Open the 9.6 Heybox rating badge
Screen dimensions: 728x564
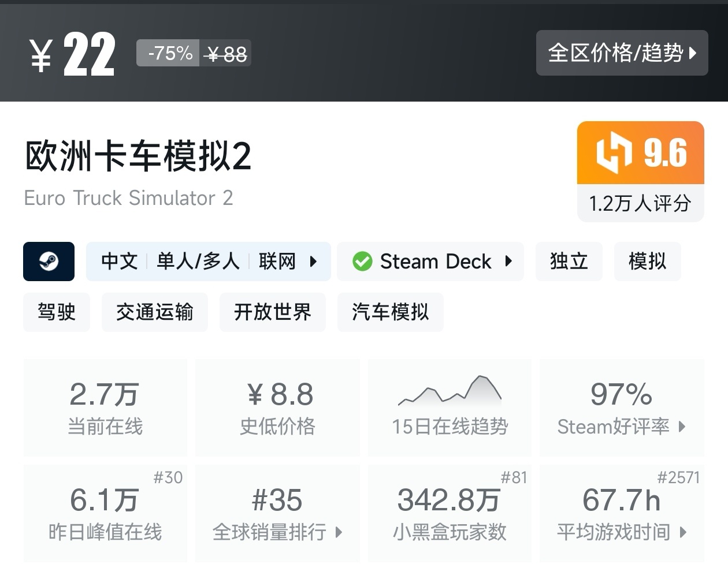pos(641,152)
